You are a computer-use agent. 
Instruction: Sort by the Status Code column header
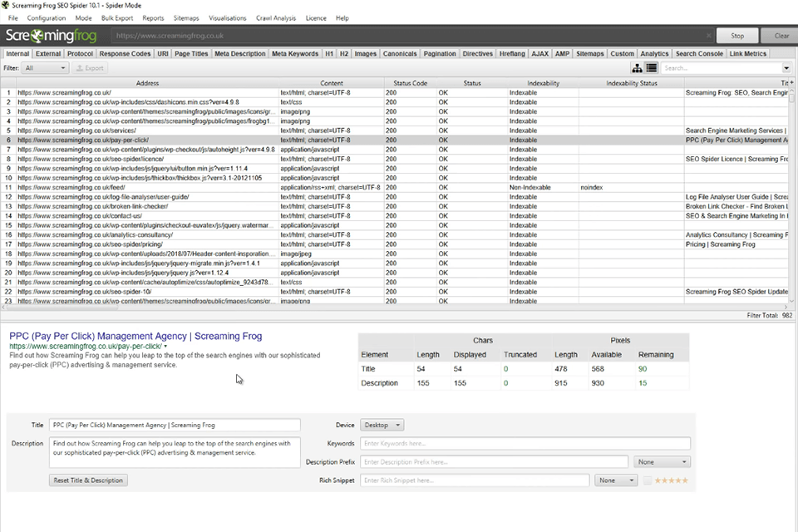click(410, 83)
